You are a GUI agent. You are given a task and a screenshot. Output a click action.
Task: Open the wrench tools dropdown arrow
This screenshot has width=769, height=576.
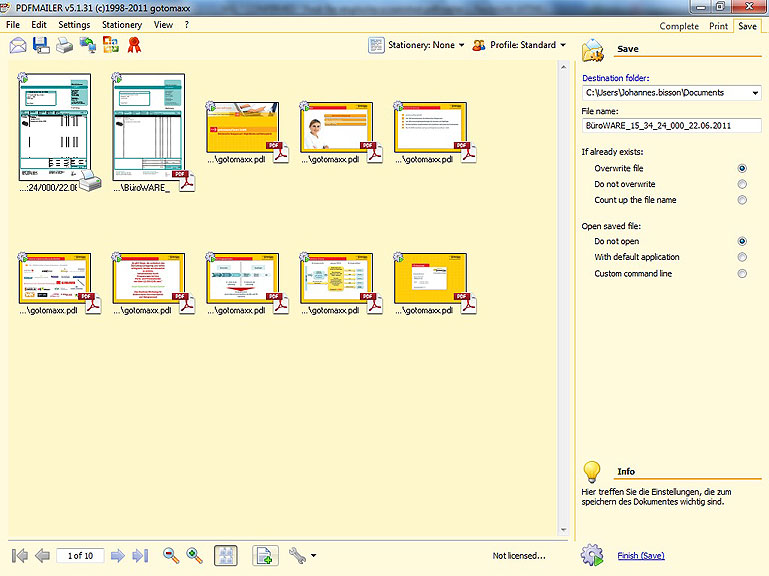click(313, 555)
